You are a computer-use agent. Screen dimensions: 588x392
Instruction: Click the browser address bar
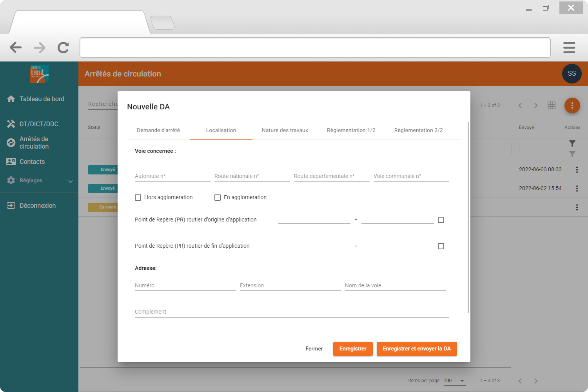tap(315, 47)
